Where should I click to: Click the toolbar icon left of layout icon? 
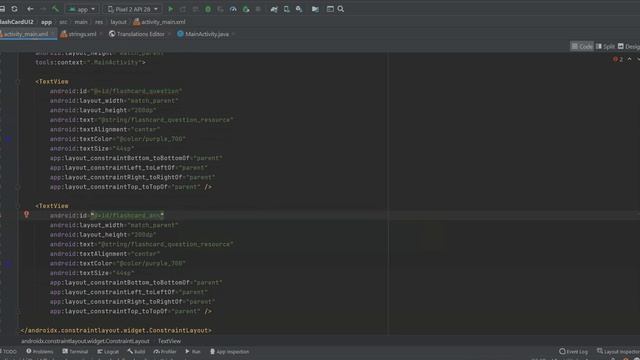coord(315,9)
